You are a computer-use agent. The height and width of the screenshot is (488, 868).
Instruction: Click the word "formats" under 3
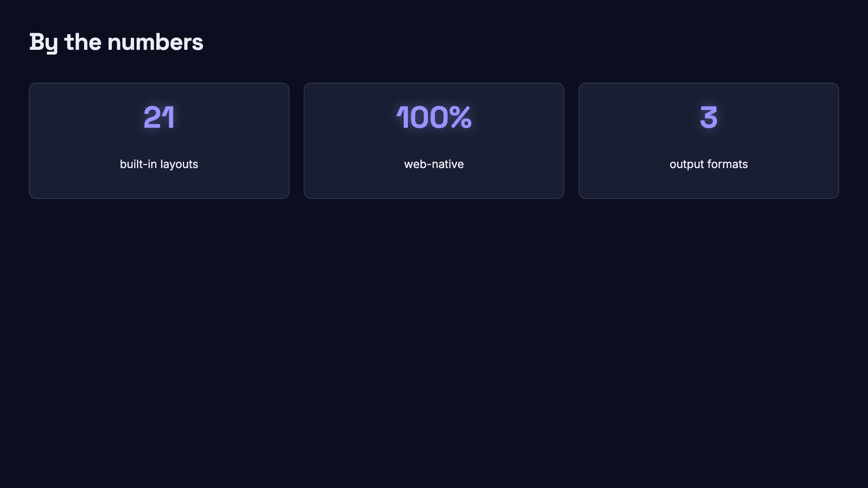tap(728, 164)
